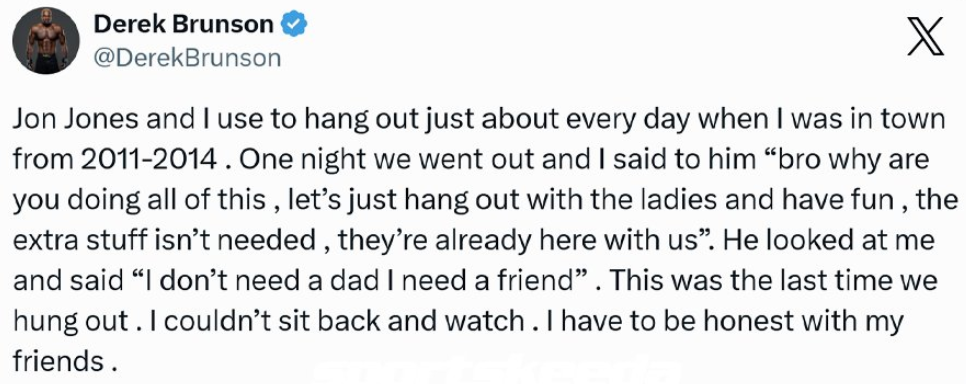Click the phrase "He looked at me"
Screen dimensions: 966x384
(829, 240)
